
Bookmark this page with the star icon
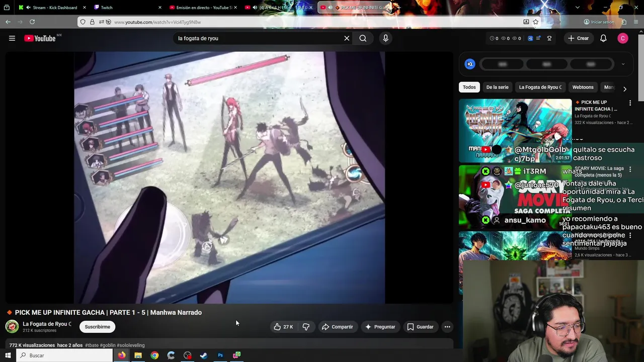pos(536,22)
